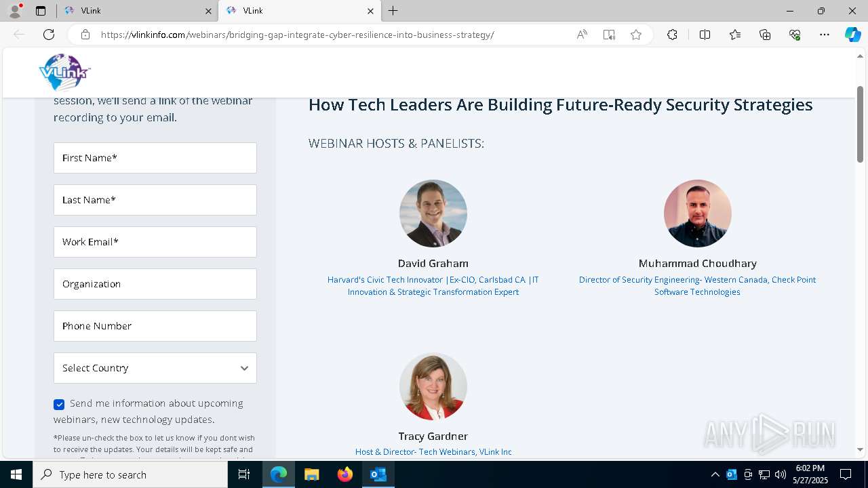This screenshot has width=868, height=488.
Task: Click the name Muhammad Choudhary
Action: pyautogui.click(x=697, y=264)
